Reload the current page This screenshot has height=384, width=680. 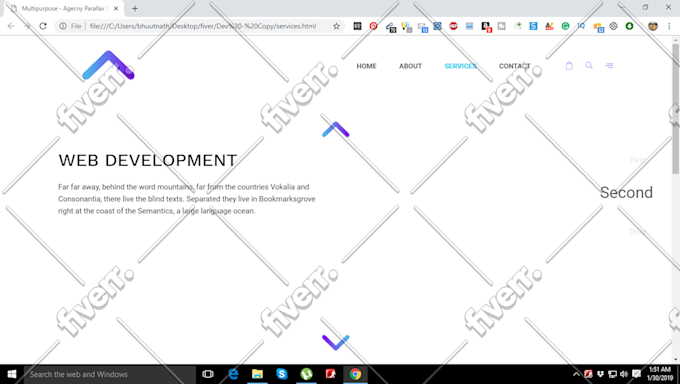click(43, 26)
